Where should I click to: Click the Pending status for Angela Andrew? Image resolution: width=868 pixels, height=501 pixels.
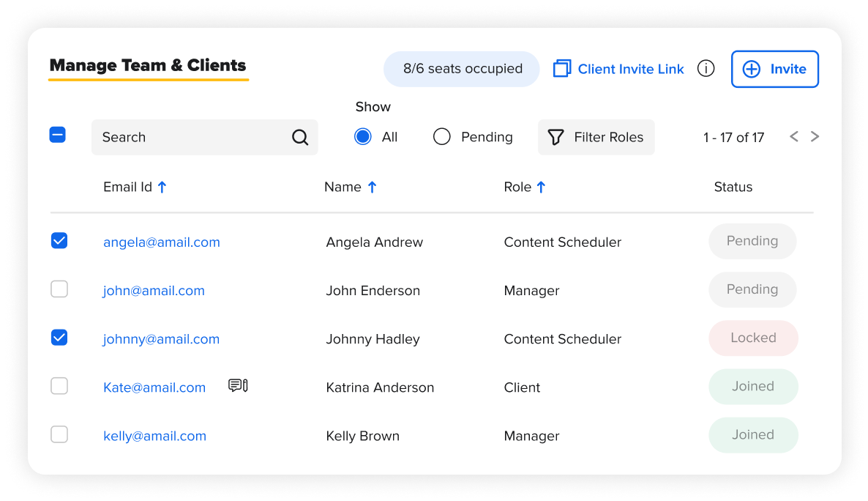(x=752, y=241)
